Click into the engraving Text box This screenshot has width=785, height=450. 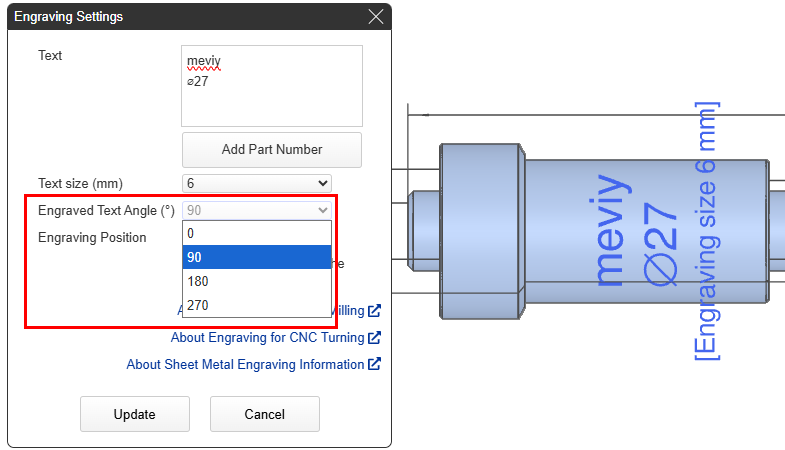[271, 85]
